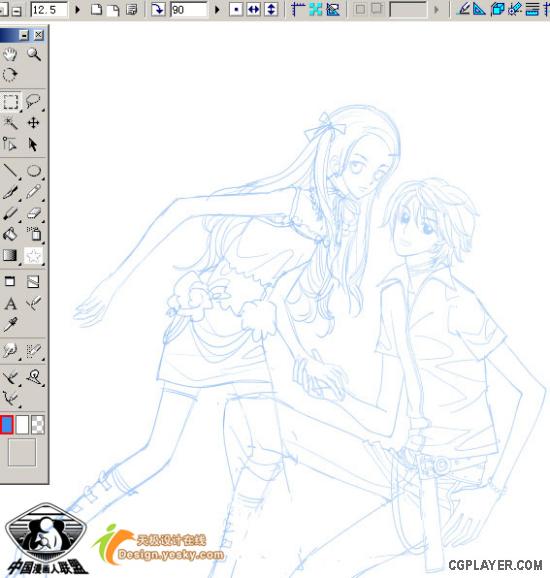Expand the Line tool submenu triangle

tap(19, 179)
